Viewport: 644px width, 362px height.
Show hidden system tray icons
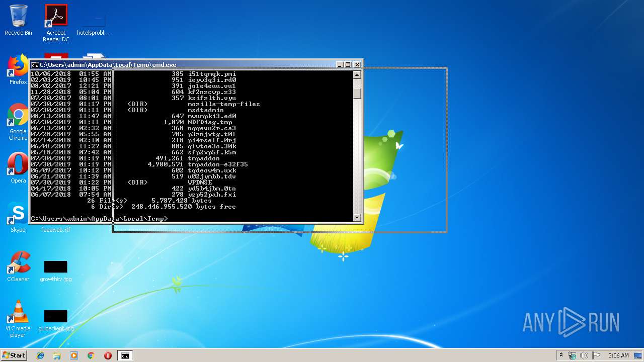561,355
